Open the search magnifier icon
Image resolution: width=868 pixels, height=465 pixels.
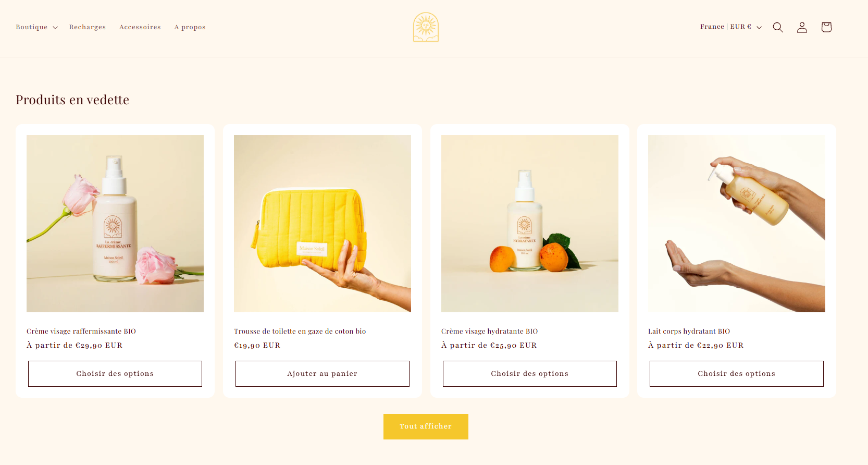tap(778, 27)
